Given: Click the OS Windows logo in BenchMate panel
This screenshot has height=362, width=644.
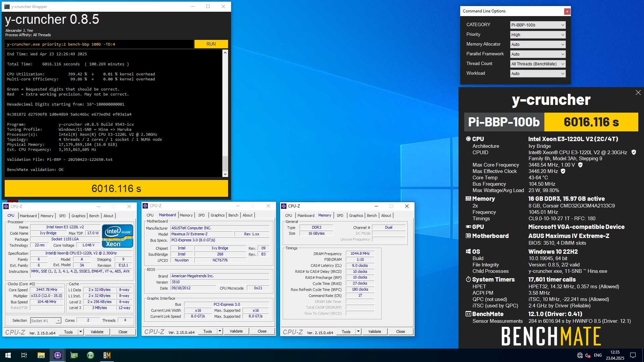Looking at the screenshot, I should pyautogui.click(x=468, y=251).
